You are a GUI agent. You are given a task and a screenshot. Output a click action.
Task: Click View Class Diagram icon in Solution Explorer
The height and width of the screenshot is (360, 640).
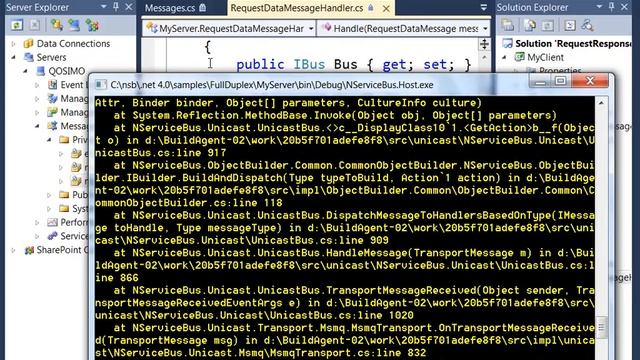pyautogui.click(x=588, y=26)
